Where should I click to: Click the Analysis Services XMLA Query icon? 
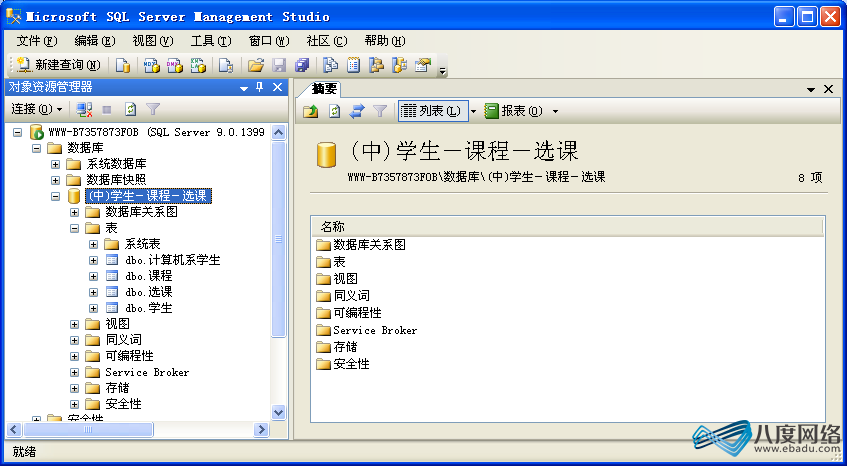(198, 66)
